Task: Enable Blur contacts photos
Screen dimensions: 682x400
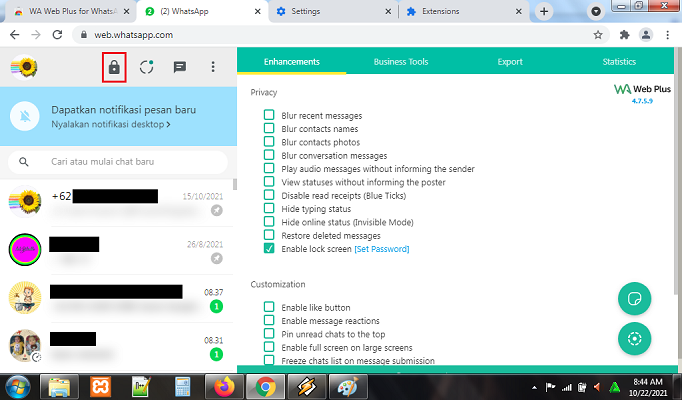Action: coord(269,141)
